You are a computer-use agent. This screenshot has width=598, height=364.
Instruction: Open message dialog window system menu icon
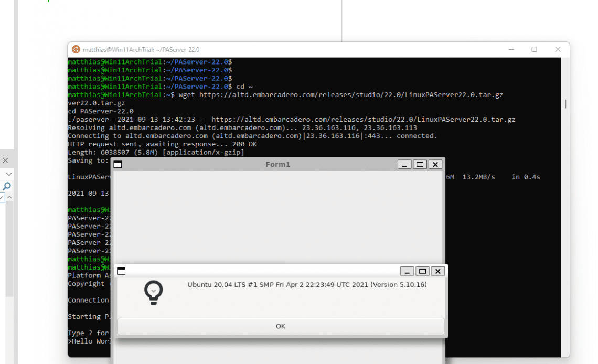click(121, 271)
